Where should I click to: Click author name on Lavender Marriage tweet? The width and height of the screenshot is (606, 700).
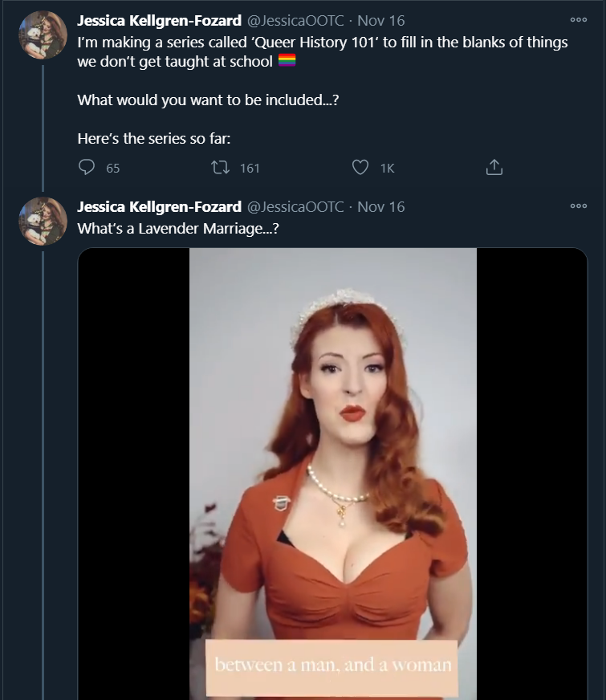click(x=159, y=207)
